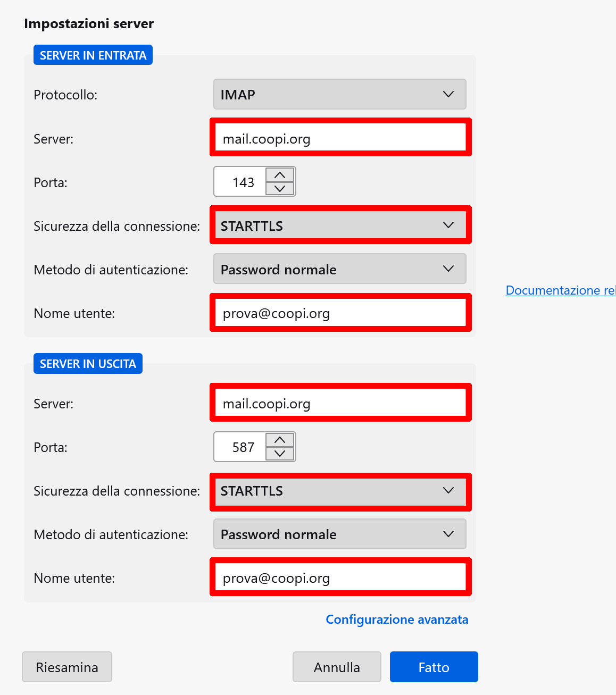Image resolution: width=616 pixels, height=695 pixels.
Task: Decrease the outgoing server port value
Action: pyautogui.click(x=280, y=454)
